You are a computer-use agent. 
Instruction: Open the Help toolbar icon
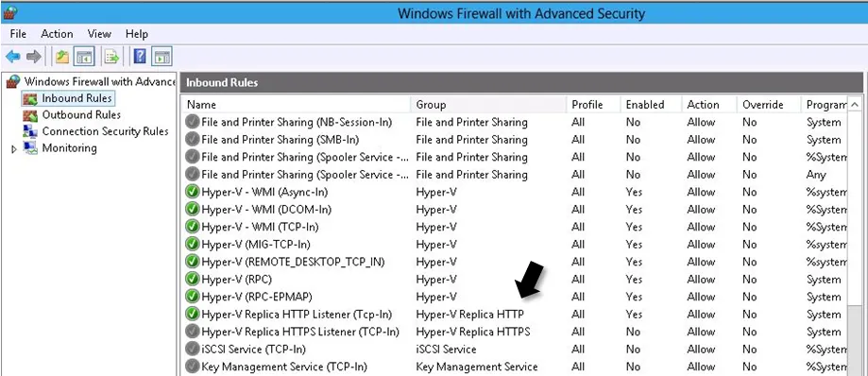[x=141, y=56]
